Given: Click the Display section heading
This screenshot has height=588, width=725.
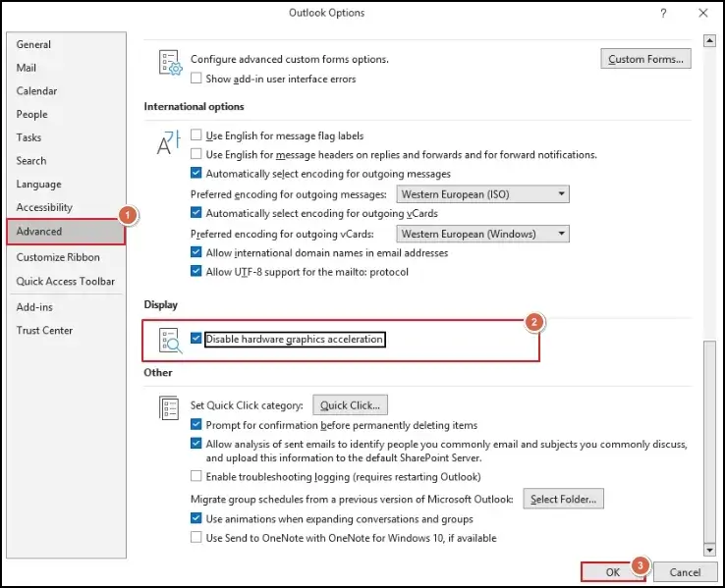Looking at the screenshot, I should (x=160, y=305).
